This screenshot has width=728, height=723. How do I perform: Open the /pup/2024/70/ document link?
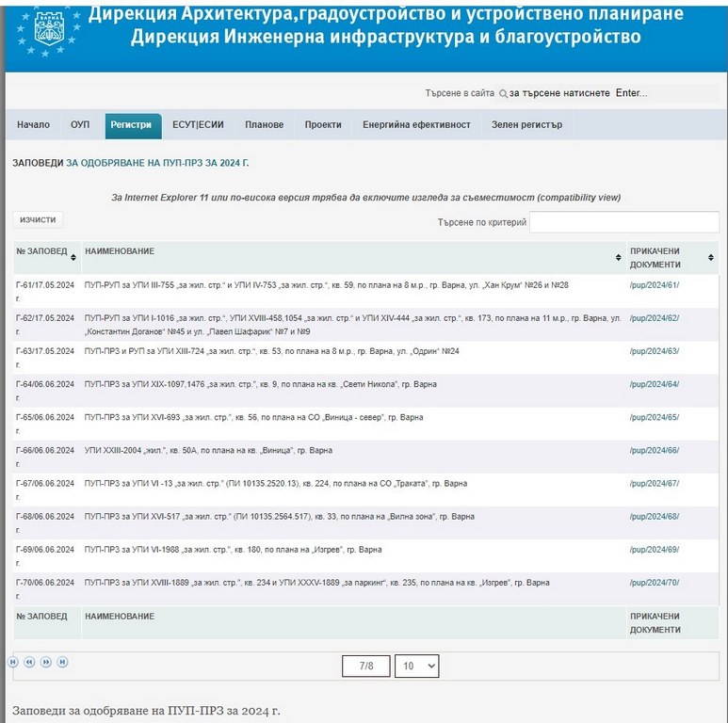(x=654, y=583)
